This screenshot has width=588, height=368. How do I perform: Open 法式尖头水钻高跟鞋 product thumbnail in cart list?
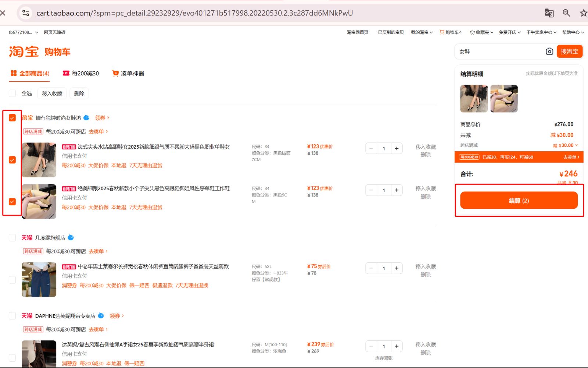(x=39, y=160)
